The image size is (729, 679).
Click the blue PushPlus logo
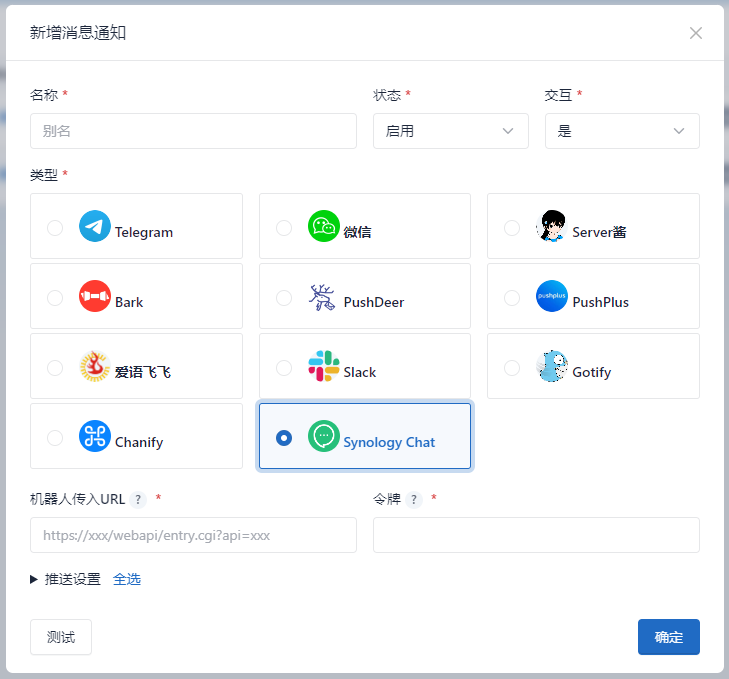(552, 296)
